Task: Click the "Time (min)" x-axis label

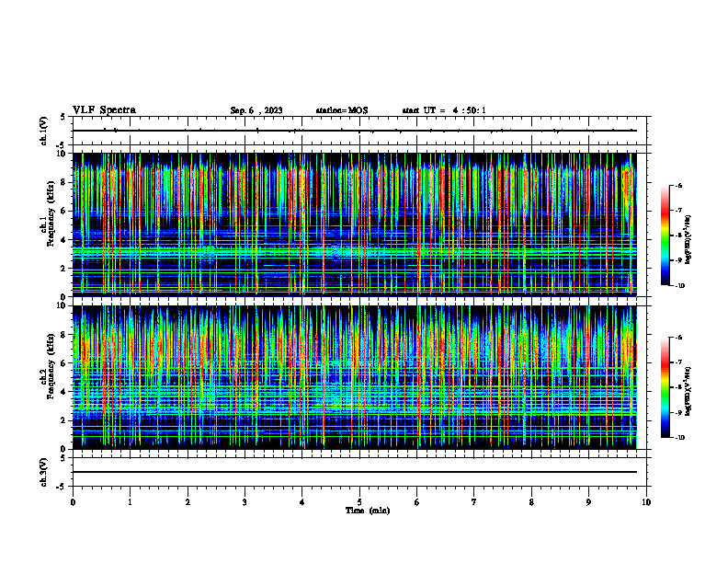Action: [368, 511]
